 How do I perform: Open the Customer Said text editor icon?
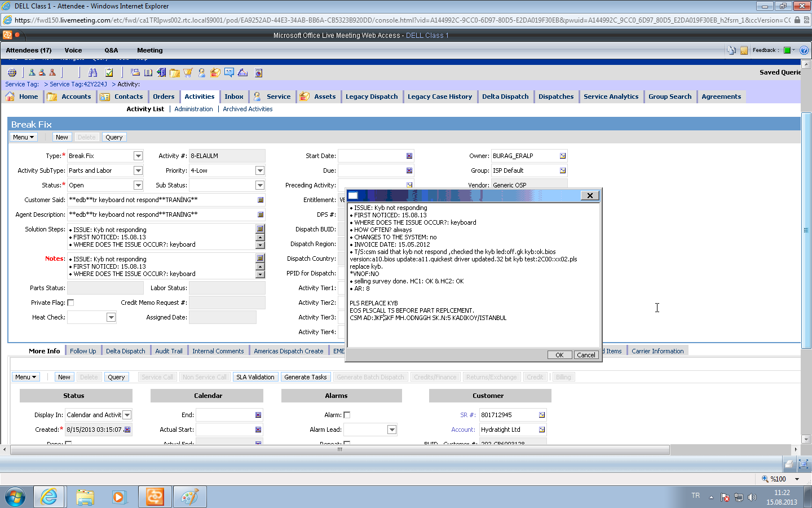coord(261,200)
